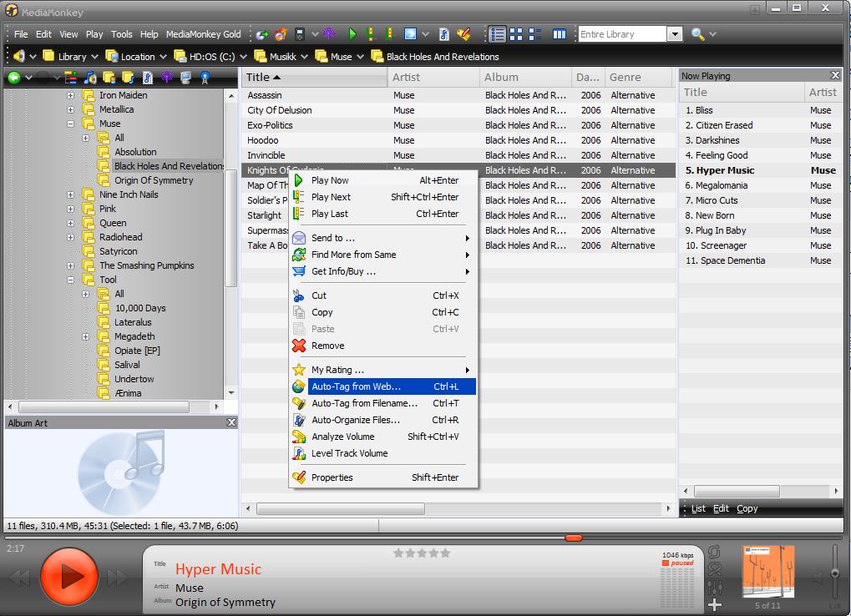
Task: Click the green back navigation arrow
Action: point(14,78)
